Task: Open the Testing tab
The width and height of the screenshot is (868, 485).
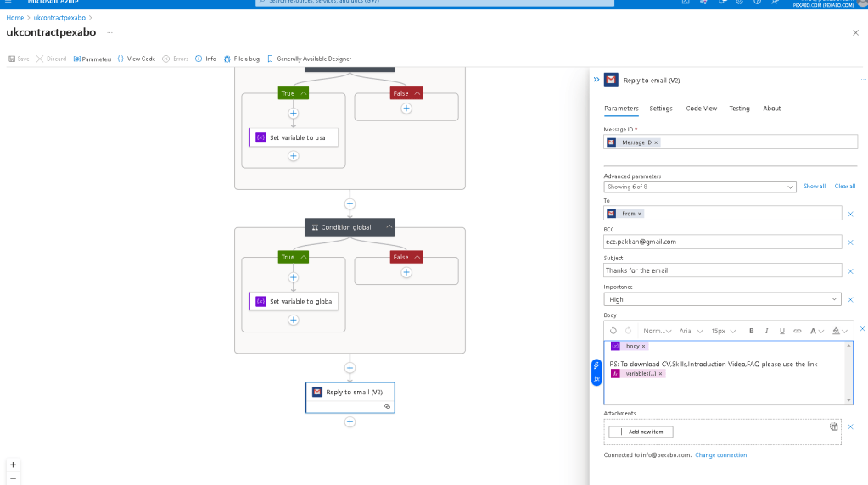Action: pos(739,109)
